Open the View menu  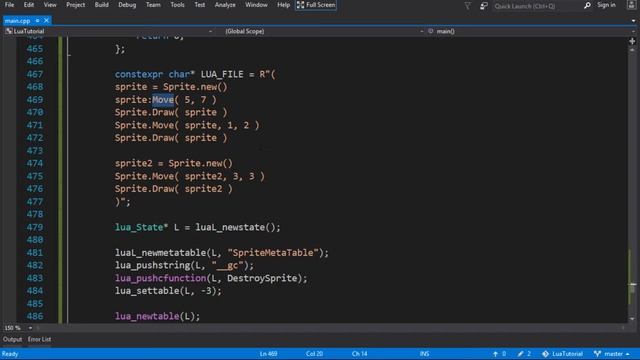pyautogui.click(x=50, y=5)
